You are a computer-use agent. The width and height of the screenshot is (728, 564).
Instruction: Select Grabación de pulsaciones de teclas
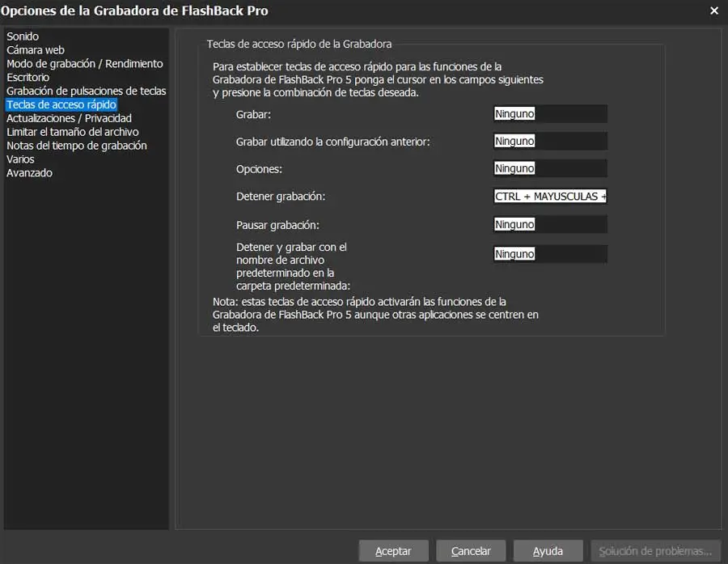pos(87,91)
